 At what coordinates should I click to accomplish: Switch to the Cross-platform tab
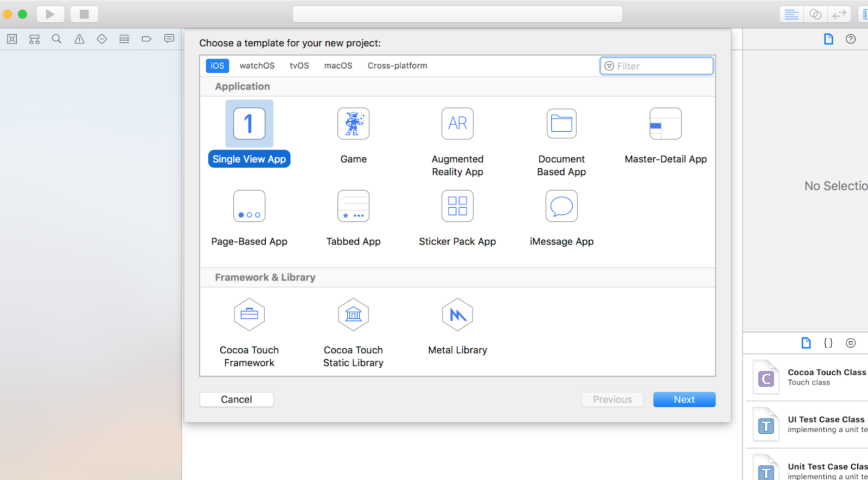(x=398, y=66)
